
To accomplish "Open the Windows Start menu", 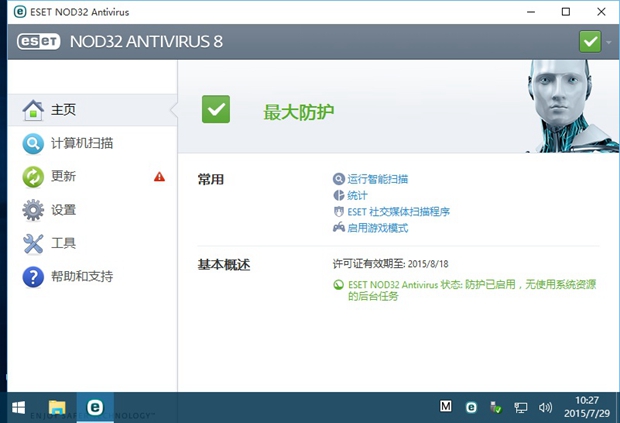I will (18, 408).
